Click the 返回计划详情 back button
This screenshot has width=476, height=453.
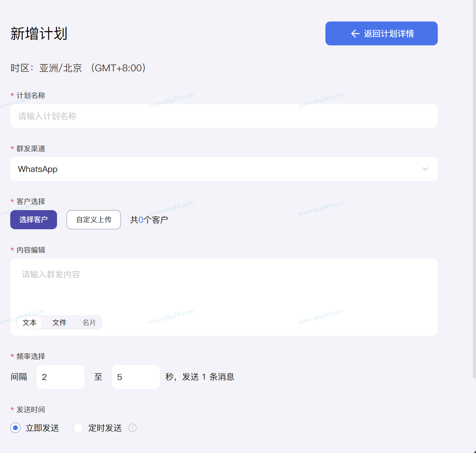pos(381,33)
